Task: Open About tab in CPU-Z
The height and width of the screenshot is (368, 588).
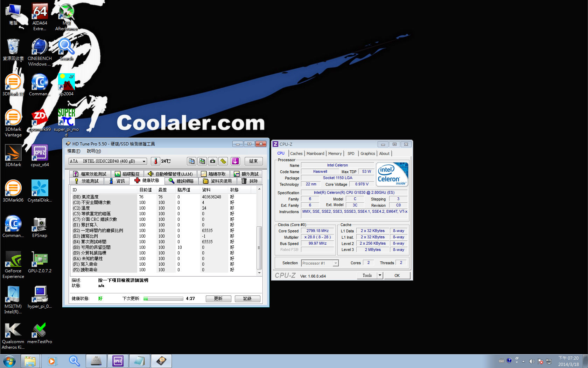Action: coord(384,154)
